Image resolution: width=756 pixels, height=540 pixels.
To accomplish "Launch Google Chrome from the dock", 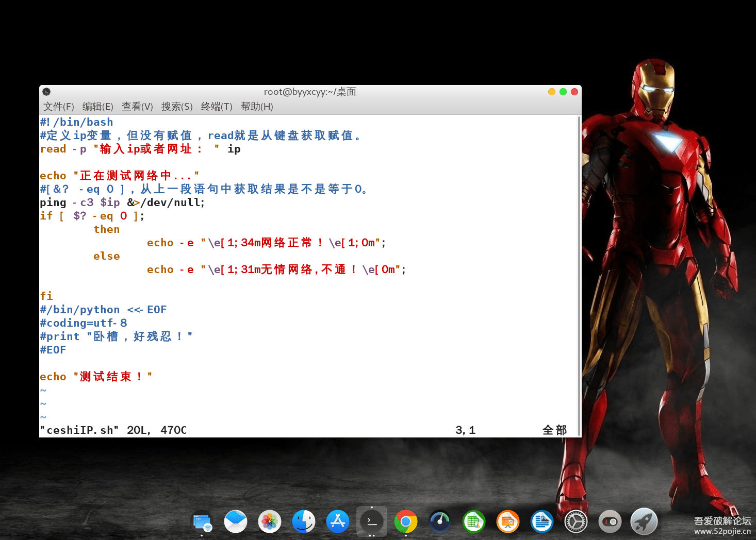I will point(406,522).
